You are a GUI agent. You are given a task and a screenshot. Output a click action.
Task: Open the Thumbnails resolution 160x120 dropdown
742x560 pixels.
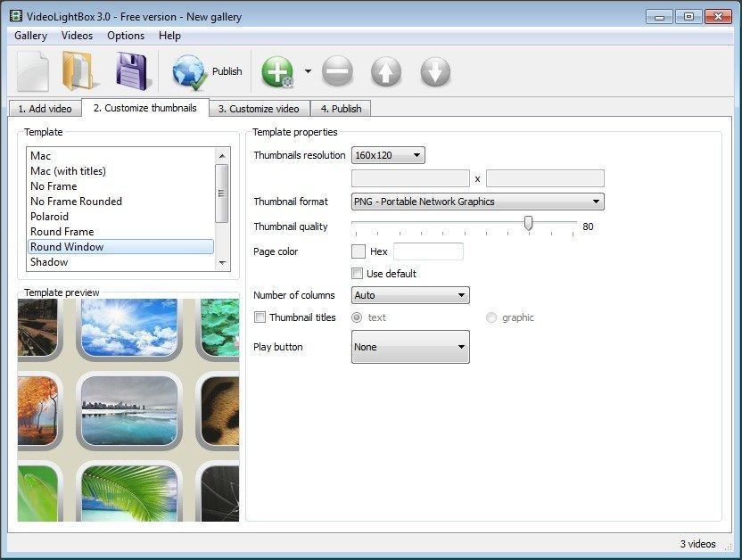point(388,155)
